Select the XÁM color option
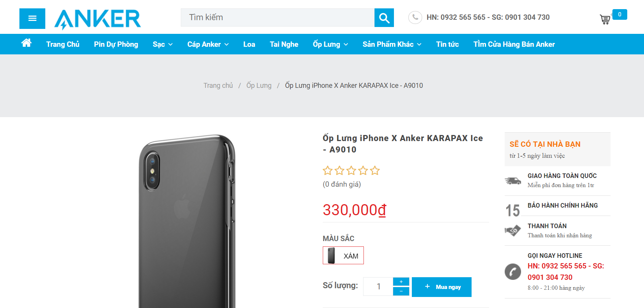 [343, 256]
